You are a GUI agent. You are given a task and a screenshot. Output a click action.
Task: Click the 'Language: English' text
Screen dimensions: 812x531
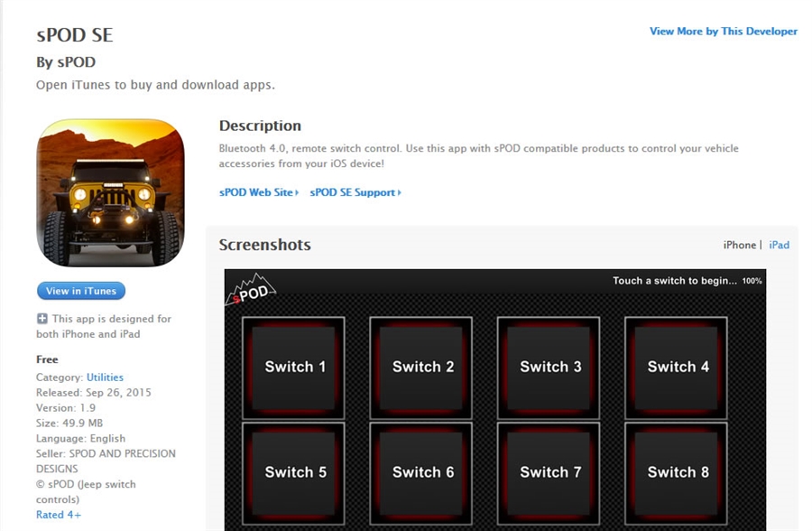(x=81, y=439)
